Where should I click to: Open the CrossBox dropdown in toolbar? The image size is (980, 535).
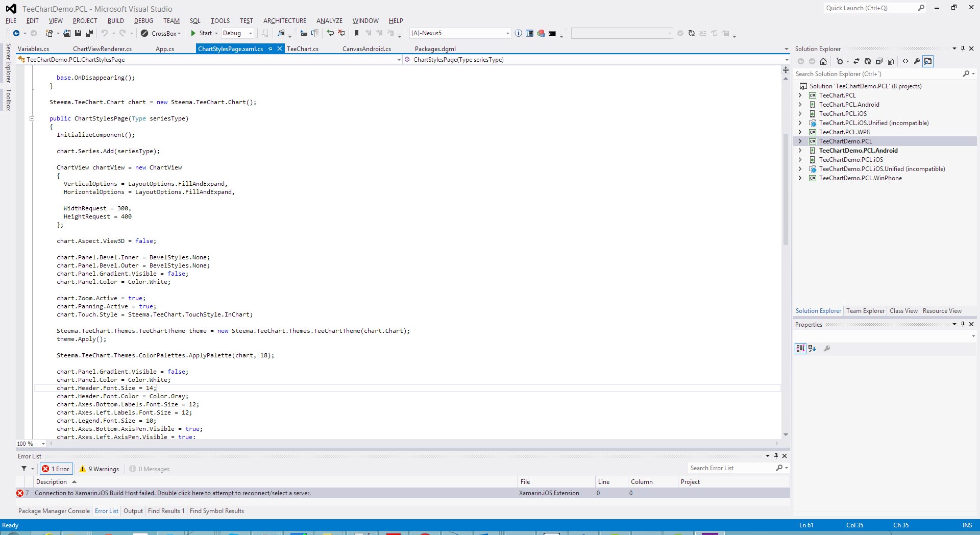(x=161, y=33)
